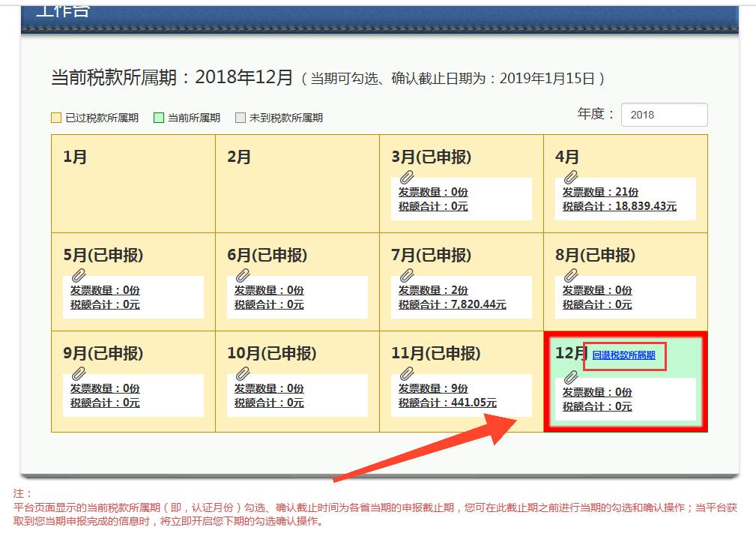
Task: Click the paperclip icon in 9月(已申报) cell
Action: click(x=79, y=371)
